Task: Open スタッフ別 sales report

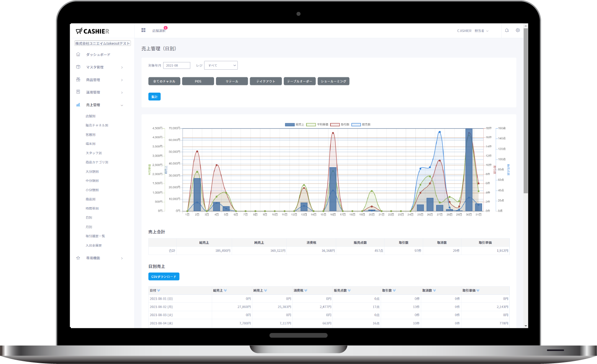Action: point(94,153)
